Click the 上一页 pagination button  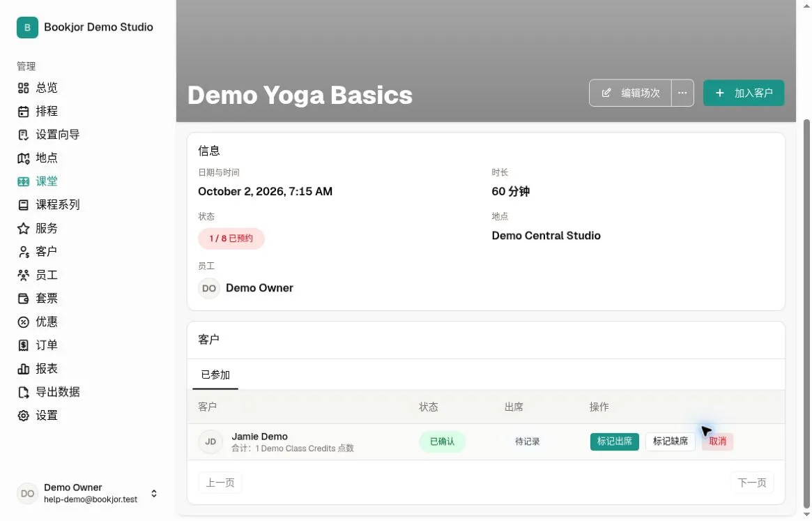click(x=220, y=483)
